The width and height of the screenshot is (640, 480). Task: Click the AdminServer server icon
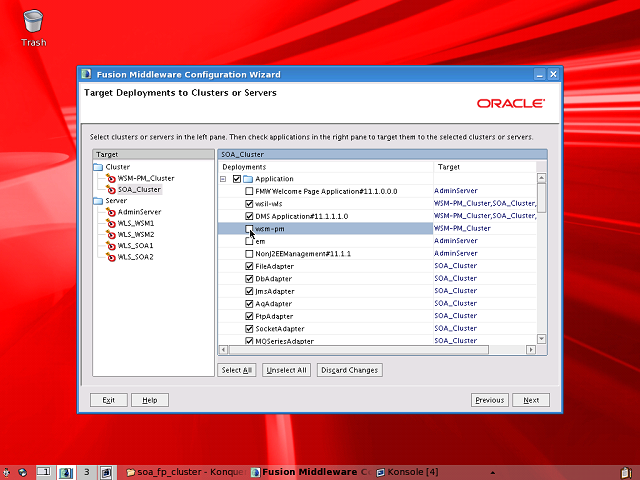[x=111, y=212]
